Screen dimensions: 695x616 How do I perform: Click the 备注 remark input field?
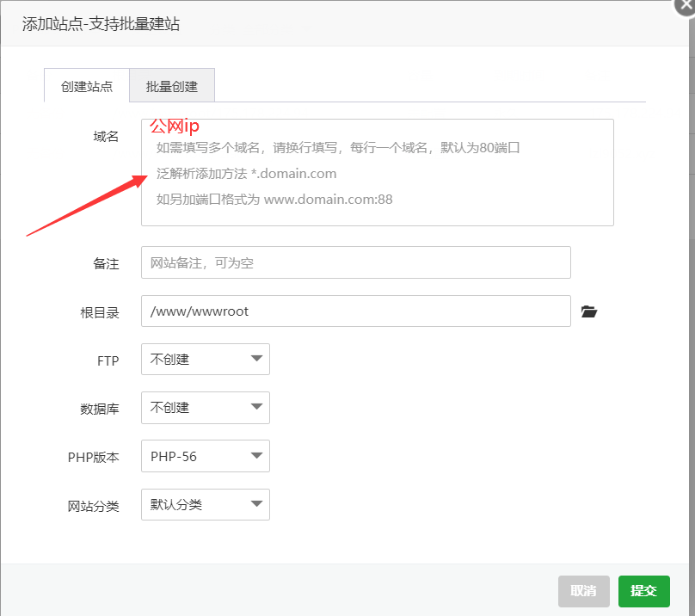[x=356, y=262]
